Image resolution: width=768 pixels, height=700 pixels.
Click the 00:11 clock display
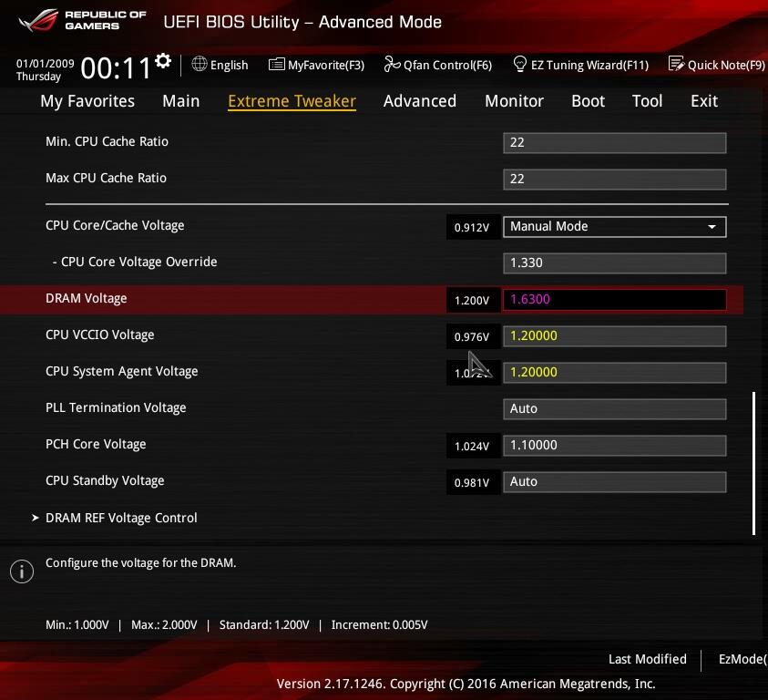(x=116, y=67)
